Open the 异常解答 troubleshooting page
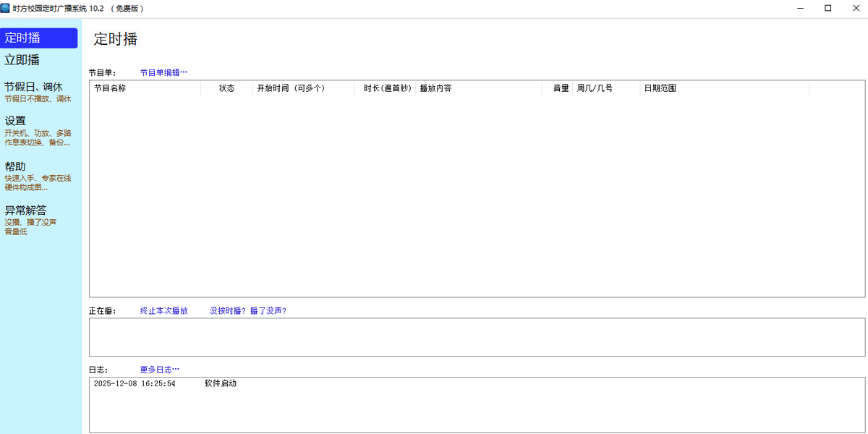 25,210
